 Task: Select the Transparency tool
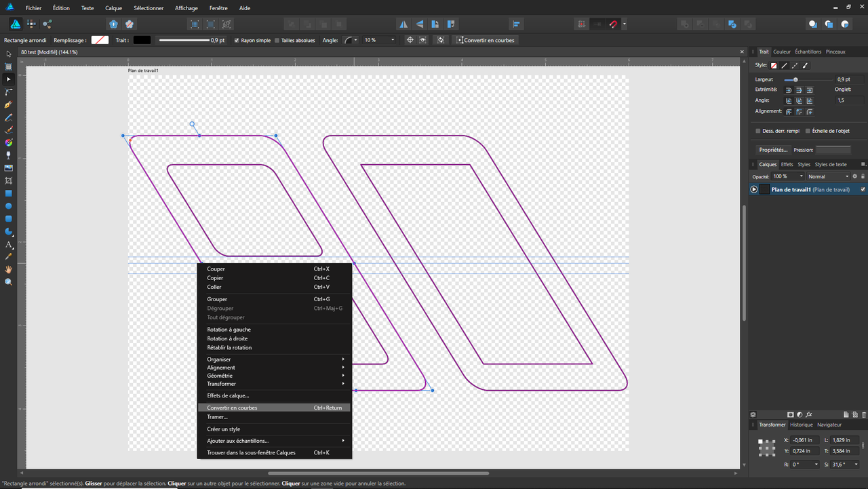pyautogui.click(x=9, y=155)
